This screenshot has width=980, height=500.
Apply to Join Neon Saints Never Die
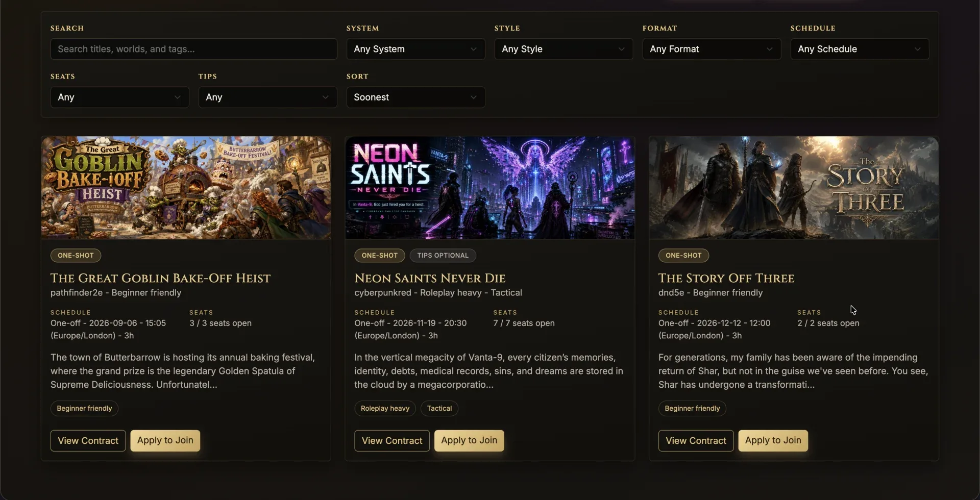(x=469, y=440)
